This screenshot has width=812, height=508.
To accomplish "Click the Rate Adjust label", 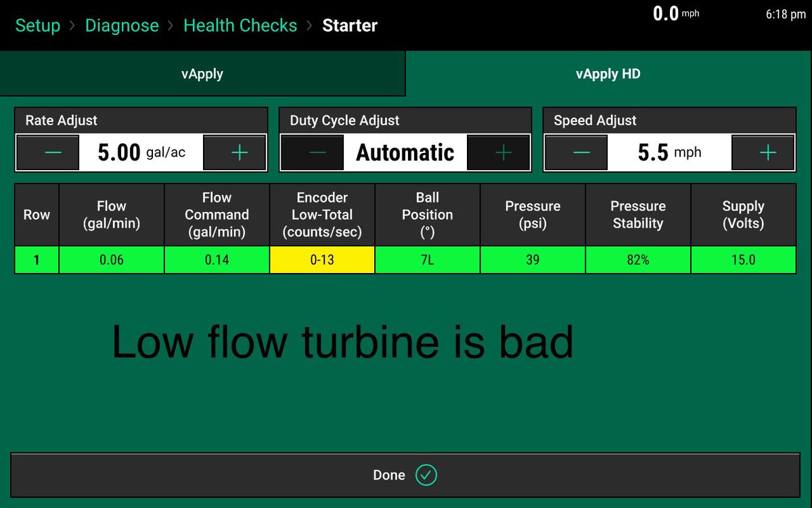I will point(62,121).
